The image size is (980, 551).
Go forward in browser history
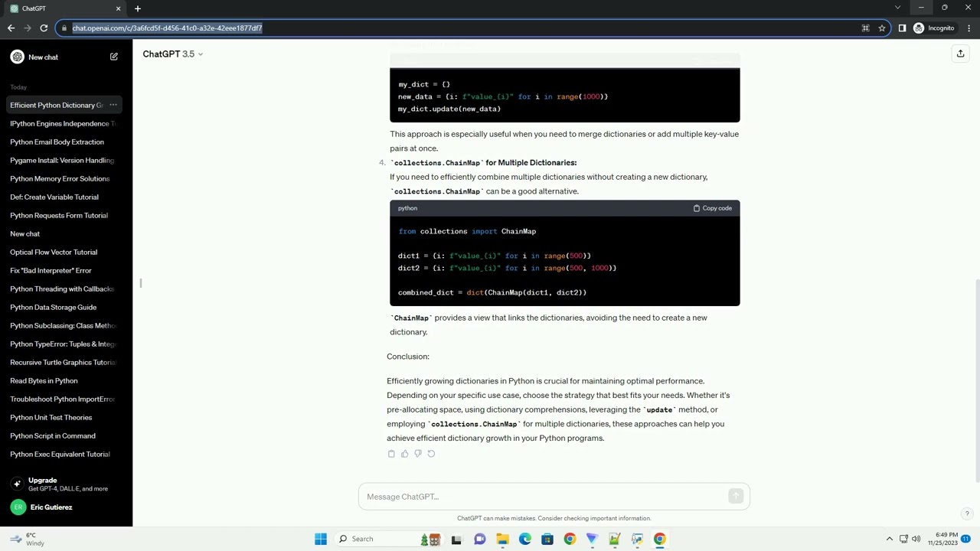point(28,28)
